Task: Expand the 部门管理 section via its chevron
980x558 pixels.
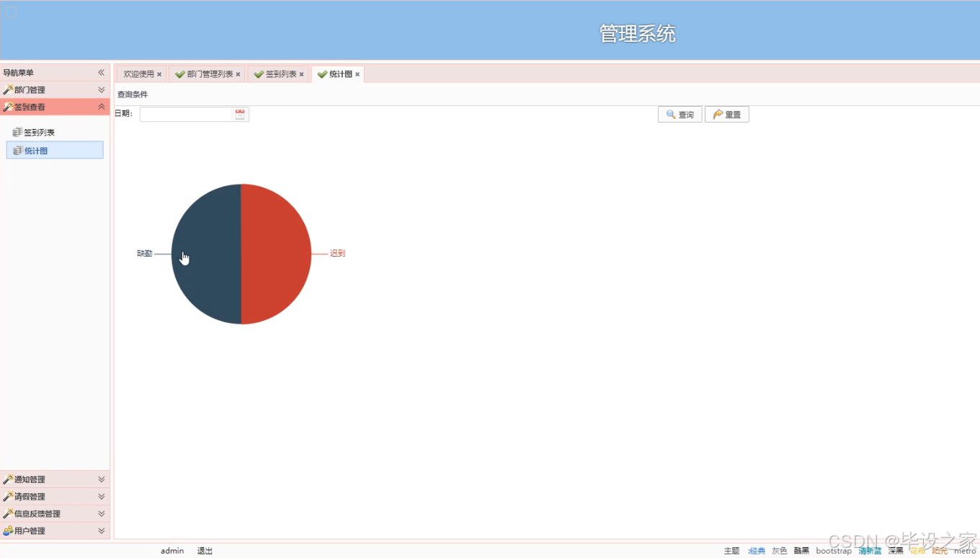Action: click(103, 89)
